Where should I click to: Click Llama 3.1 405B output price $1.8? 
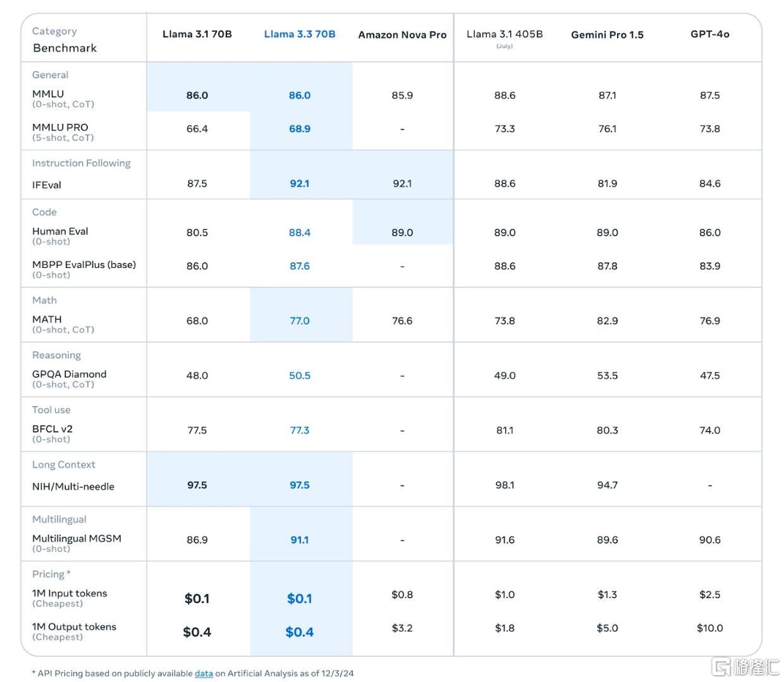(x=505, y=628)
